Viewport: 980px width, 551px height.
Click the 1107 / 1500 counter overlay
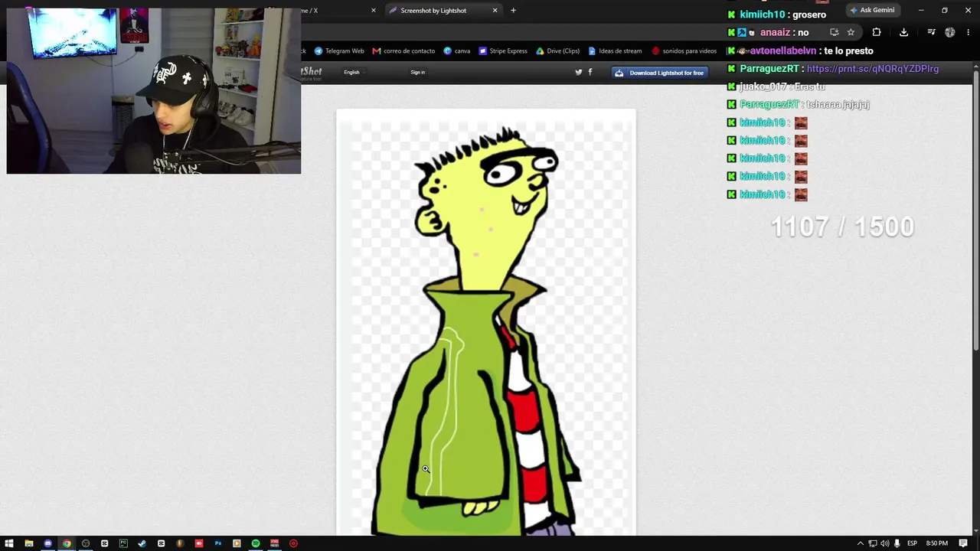(842, 227)
